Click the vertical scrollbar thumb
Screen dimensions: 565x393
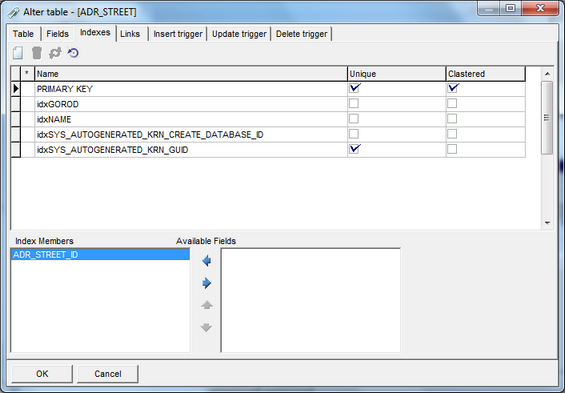[547, 118]
